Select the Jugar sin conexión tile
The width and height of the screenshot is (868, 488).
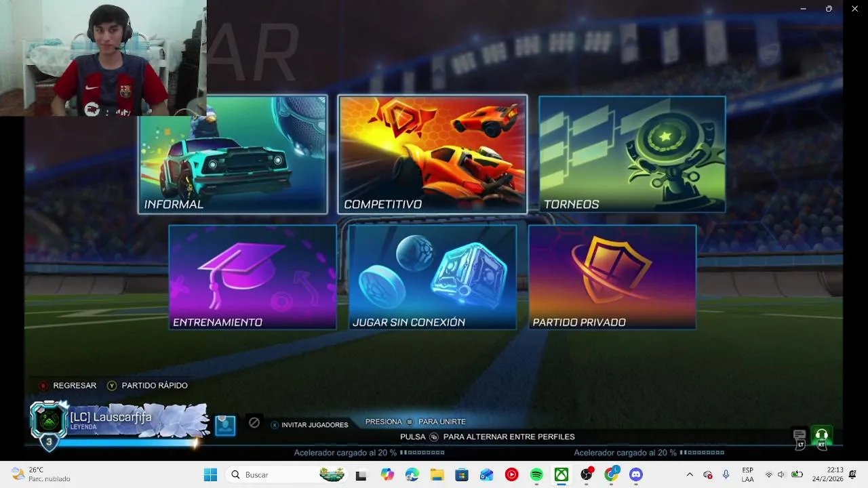[x=433, y=277]
